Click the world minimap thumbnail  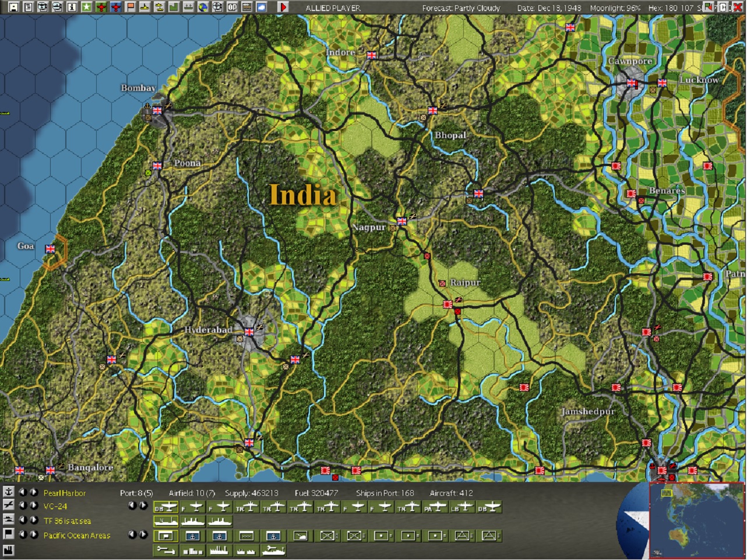point(697,520)
